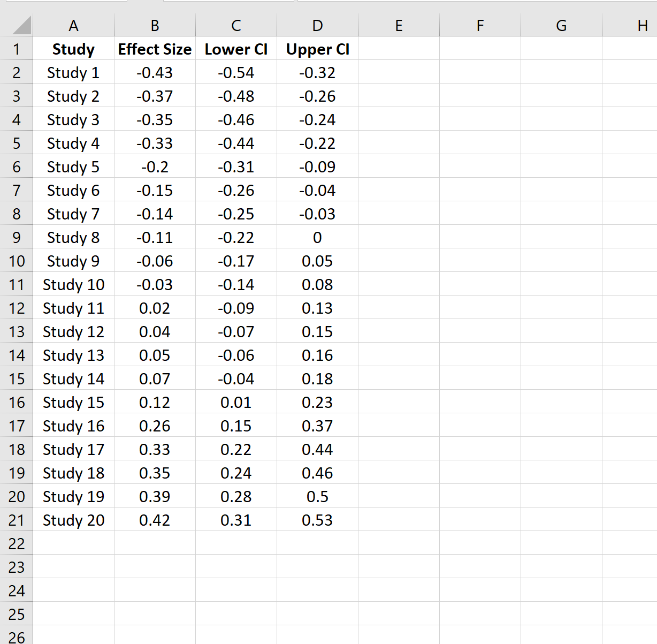Select the cell containing 0 for Study 8
This screenshot has height=644, width=657.
(x=317, y=237)
